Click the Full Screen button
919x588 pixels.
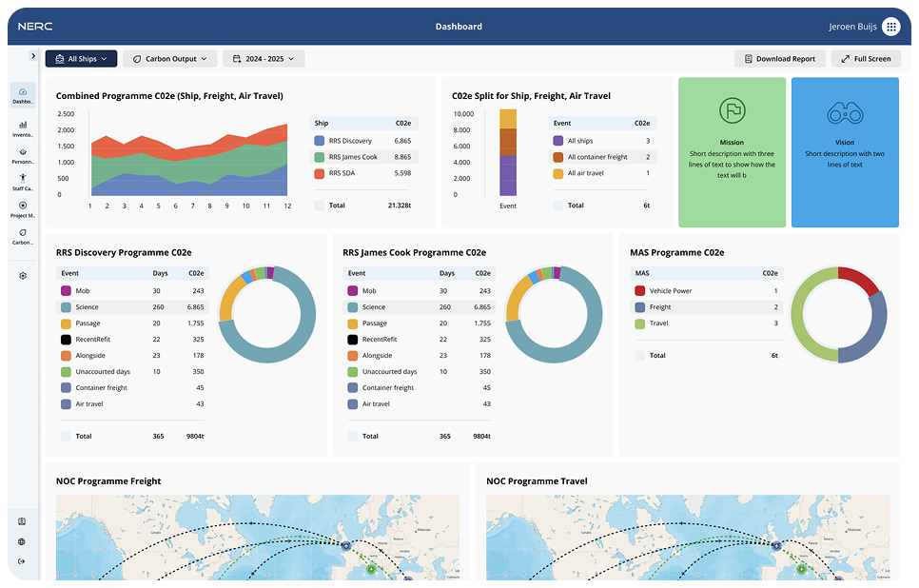865,58
